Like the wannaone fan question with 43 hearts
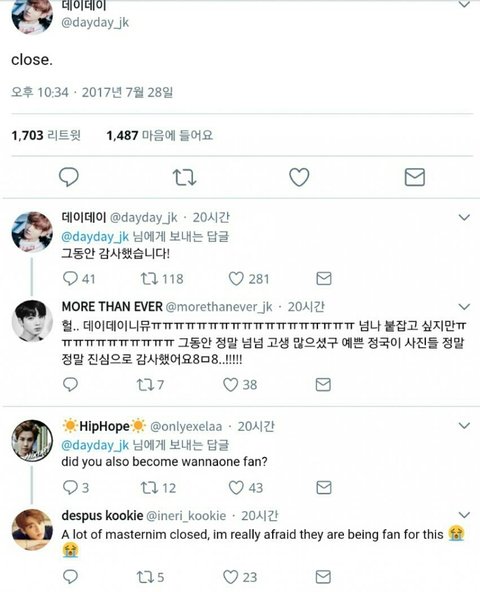The image size is (480, 592). (x=236, y=487)
